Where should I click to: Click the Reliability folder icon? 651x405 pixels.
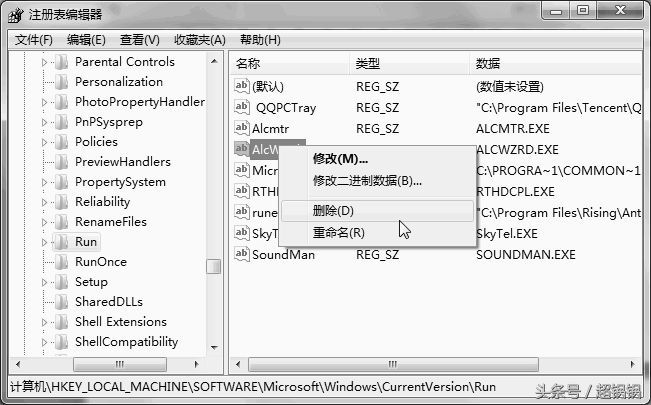pyautogui.click(x=61, y=202)
